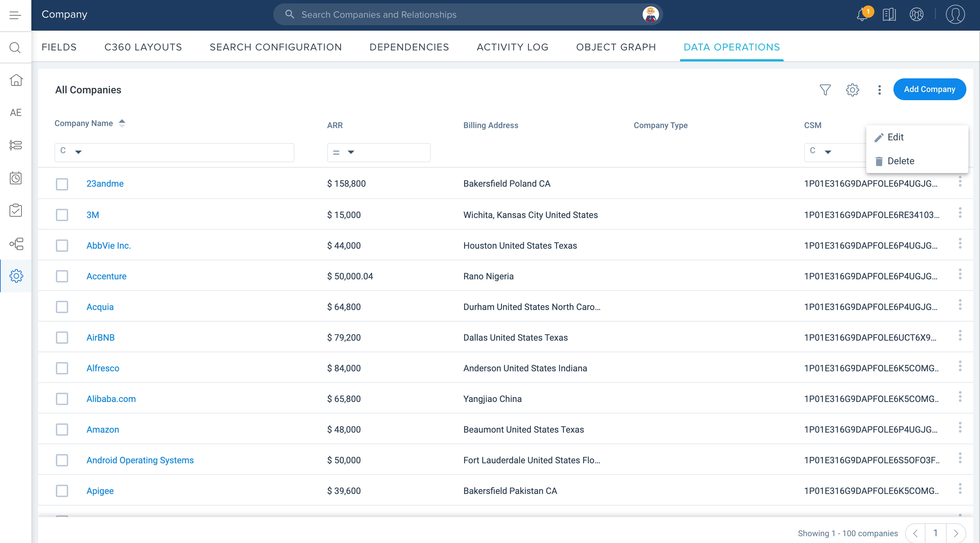The image size is (980, 543).
Task: Go to the previous page arrow
Action: (x=915, y=533)
